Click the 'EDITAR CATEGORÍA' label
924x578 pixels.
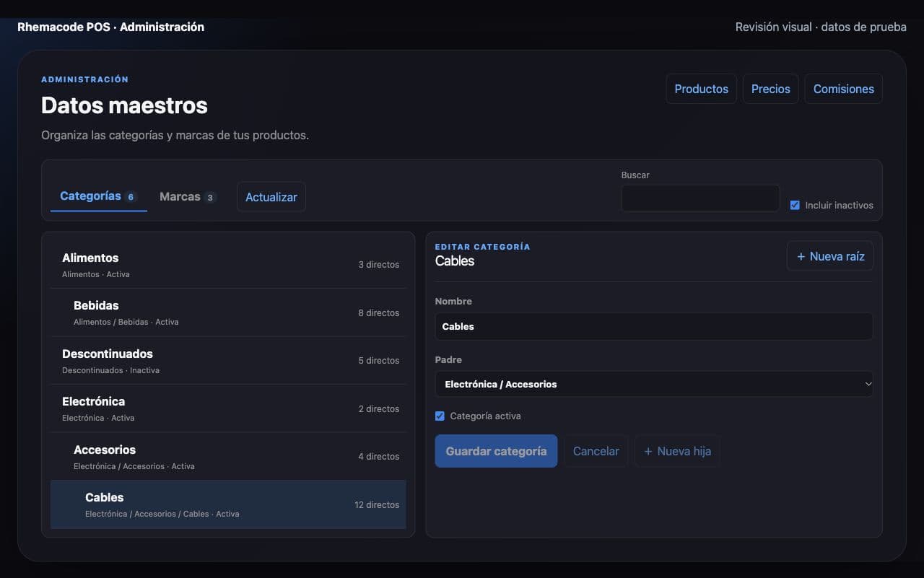coord(482,247)
